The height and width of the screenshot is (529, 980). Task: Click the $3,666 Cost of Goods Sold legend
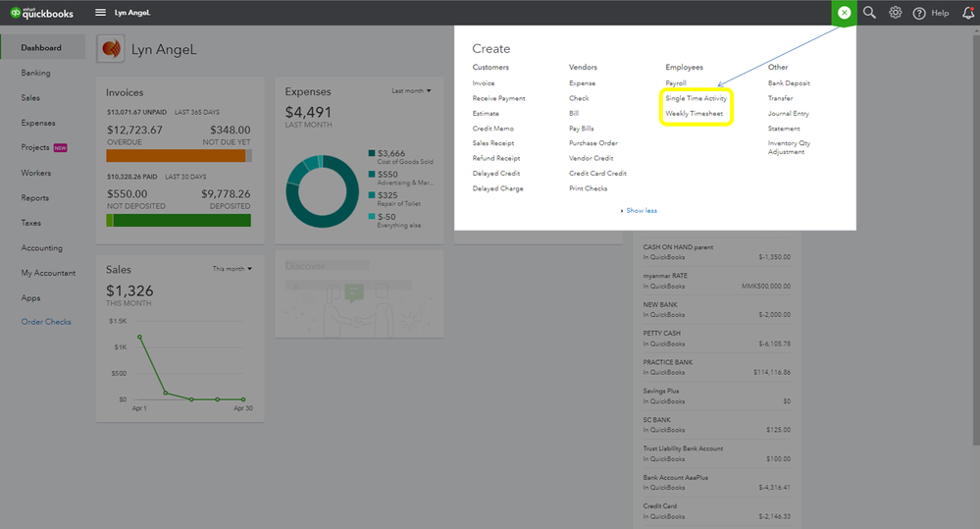pyautogui.click(x=400, y=157)
